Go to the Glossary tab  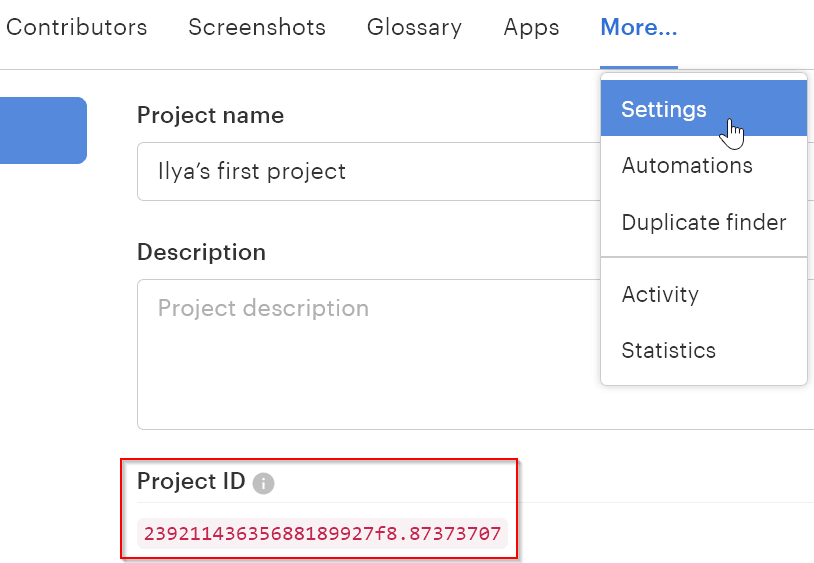pos(414,27)
